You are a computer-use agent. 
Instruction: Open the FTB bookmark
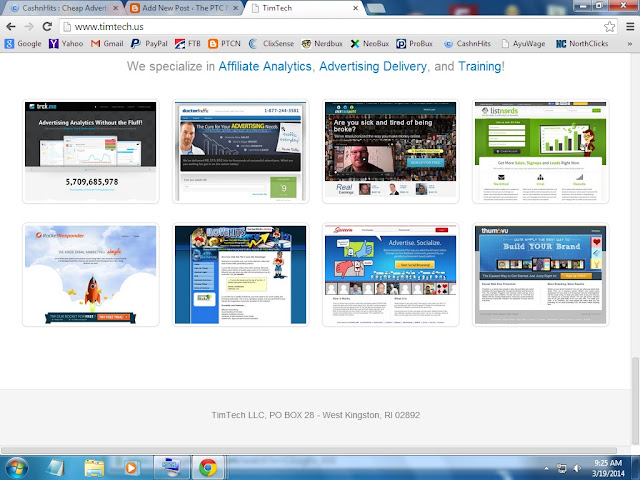pyautogui.click(x=188, y=44)
